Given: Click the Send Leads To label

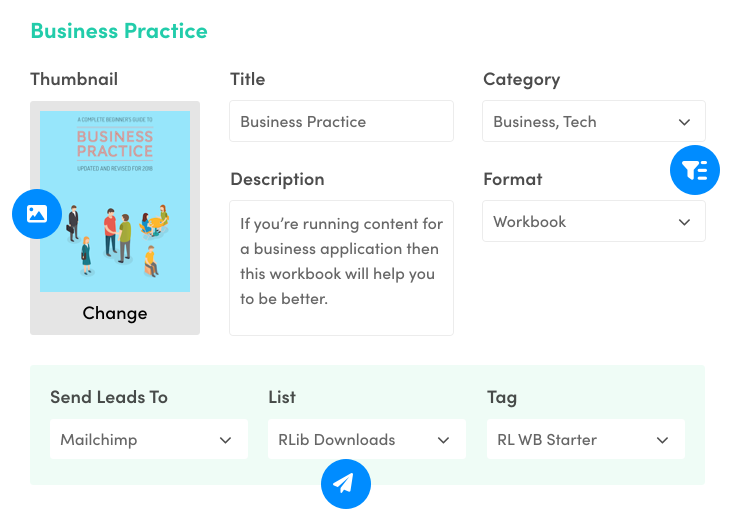Looking at the screenshot, I should 109,397.
